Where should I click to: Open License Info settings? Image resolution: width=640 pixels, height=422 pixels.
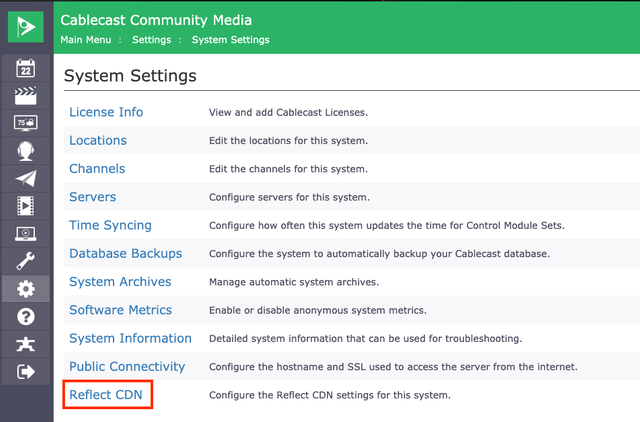coord(106,112)
